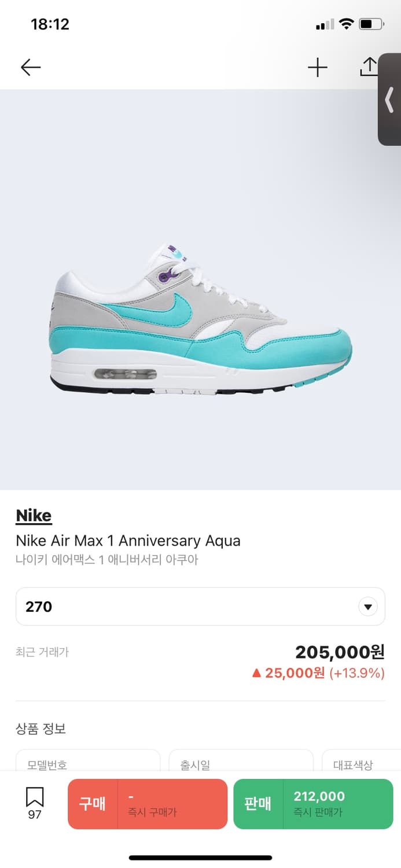Open the share upload icon
The width and height of the screenshot is (401, 868).
[369, 67]
